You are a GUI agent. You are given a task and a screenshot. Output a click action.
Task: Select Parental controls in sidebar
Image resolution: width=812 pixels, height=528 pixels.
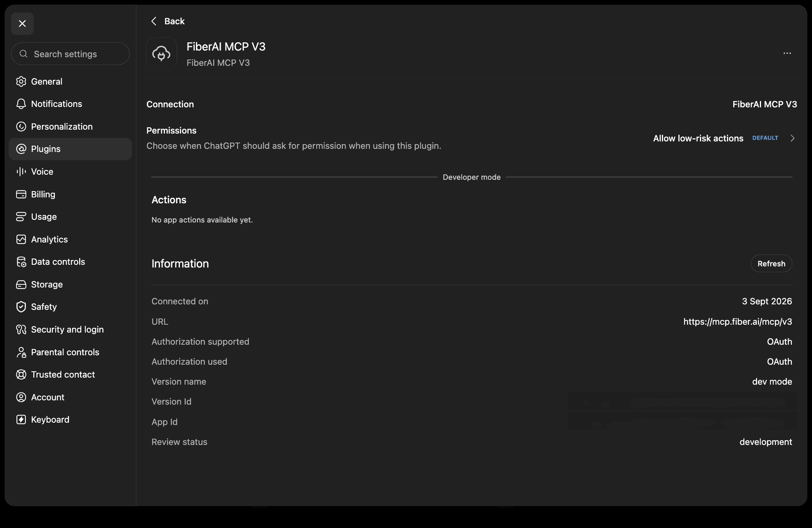70,352
